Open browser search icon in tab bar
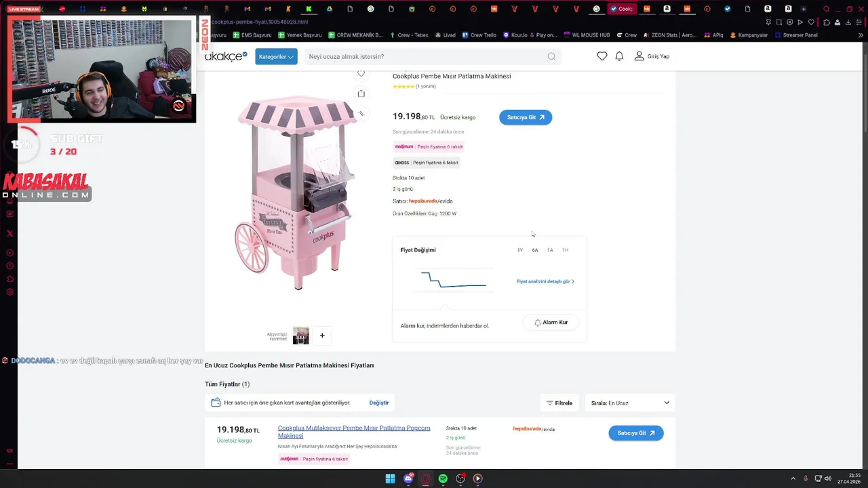 click(826, 9)
